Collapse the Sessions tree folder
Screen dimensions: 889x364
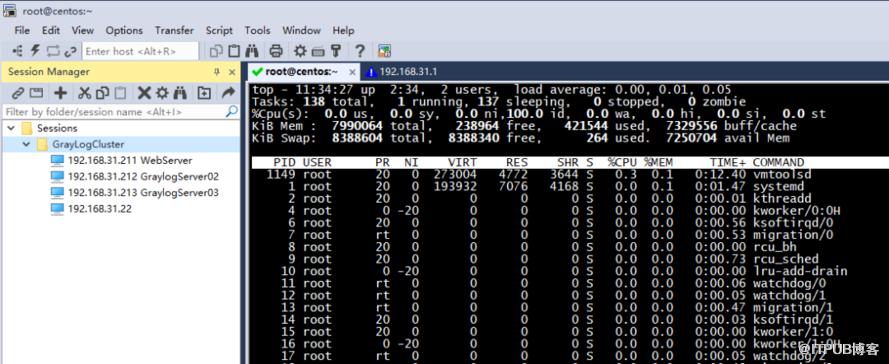click(11, 128)
